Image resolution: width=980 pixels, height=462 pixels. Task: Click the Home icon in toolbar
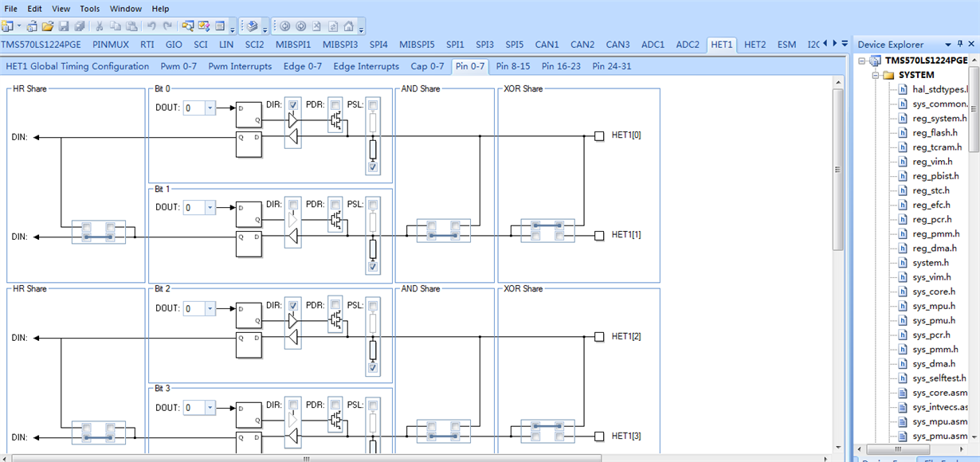(x=348, y=26)
